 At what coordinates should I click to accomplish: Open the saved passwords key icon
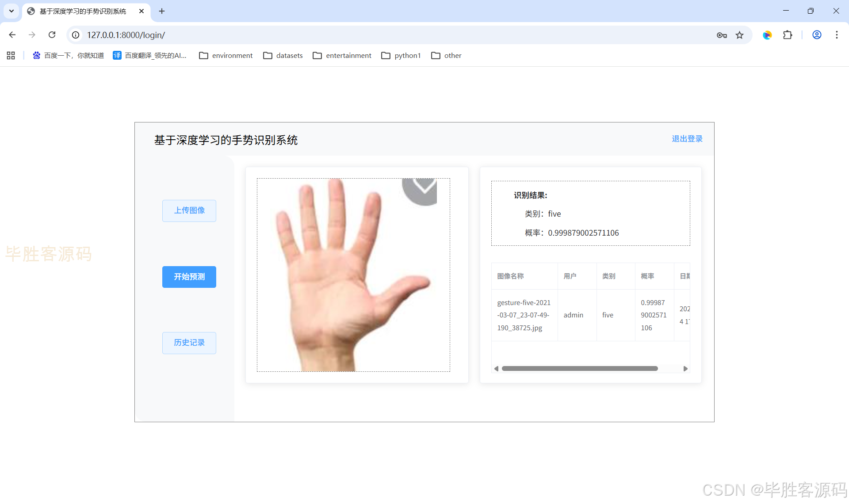coord(722,35)
